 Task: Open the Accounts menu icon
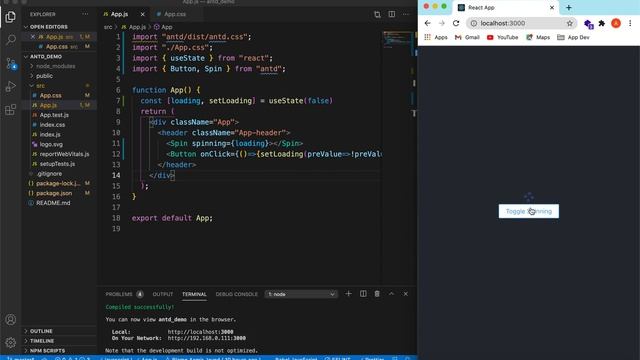click(x=11, y=320)
